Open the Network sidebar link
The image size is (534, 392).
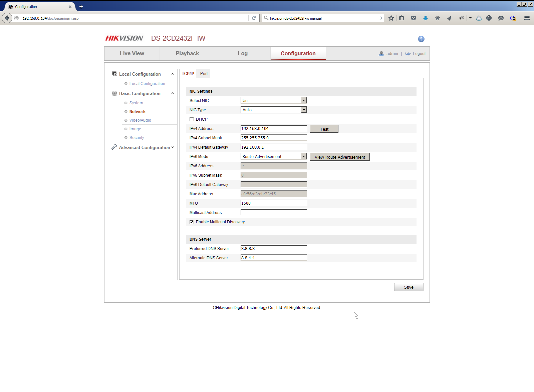138,112
